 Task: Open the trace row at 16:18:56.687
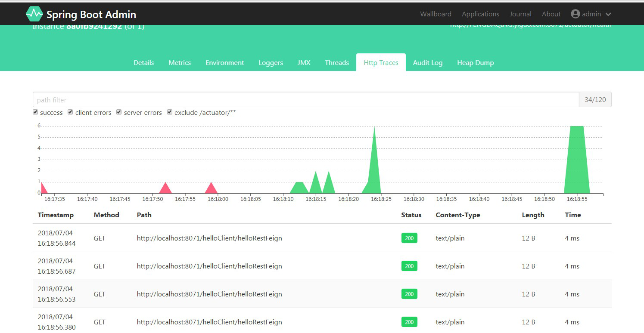coord(322,266)
